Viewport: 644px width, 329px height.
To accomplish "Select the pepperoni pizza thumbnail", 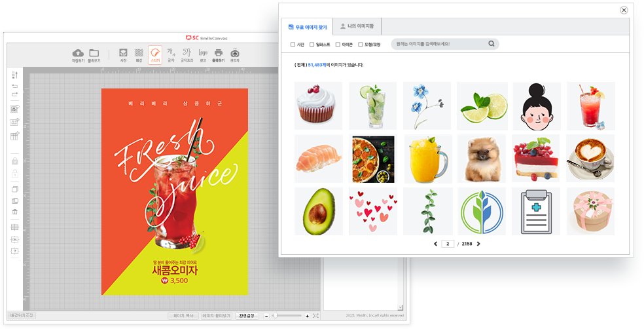I will (x=373, y=159).
